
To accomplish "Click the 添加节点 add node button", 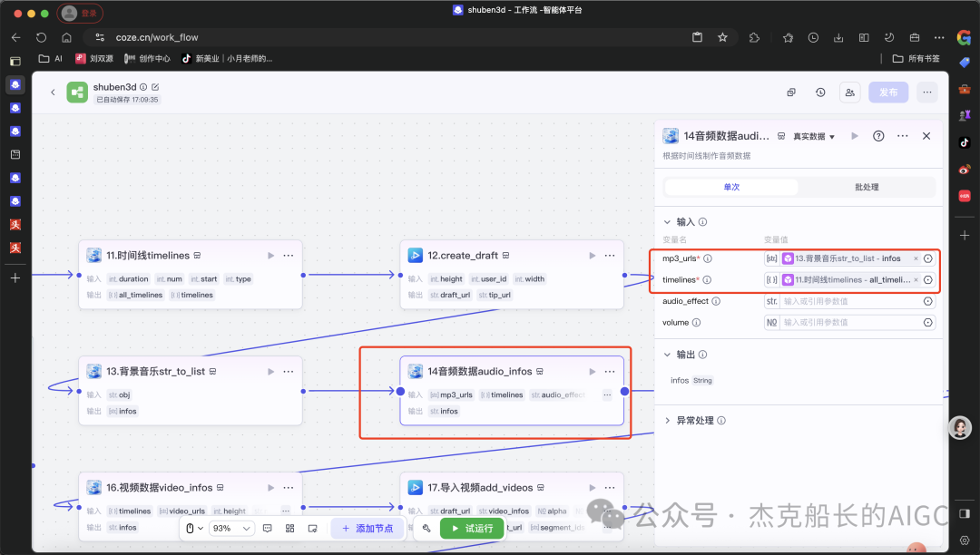I will point(367,528).
